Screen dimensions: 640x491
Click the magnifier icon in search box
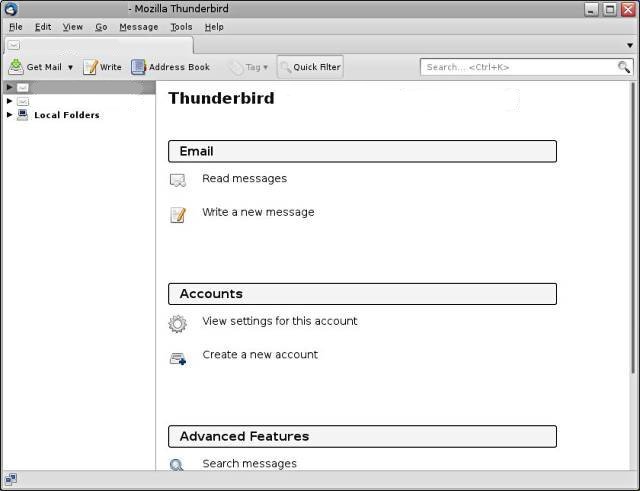[623, 67]
